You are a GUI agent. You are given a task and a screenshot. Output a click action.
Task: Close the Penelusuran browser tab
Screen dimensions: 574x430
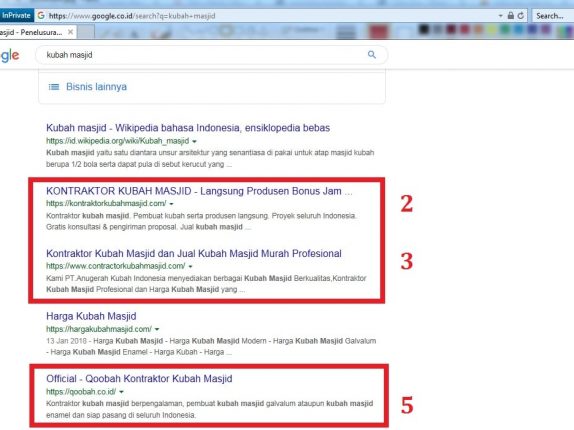click(70, 32)
